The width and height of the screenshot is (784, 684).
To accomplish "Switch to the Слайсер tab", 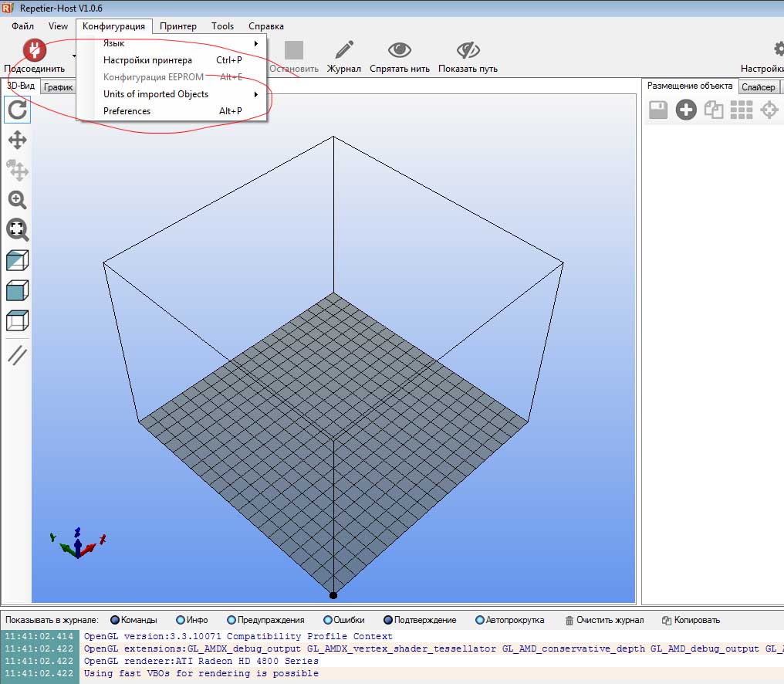I will (x=758, y=86).
